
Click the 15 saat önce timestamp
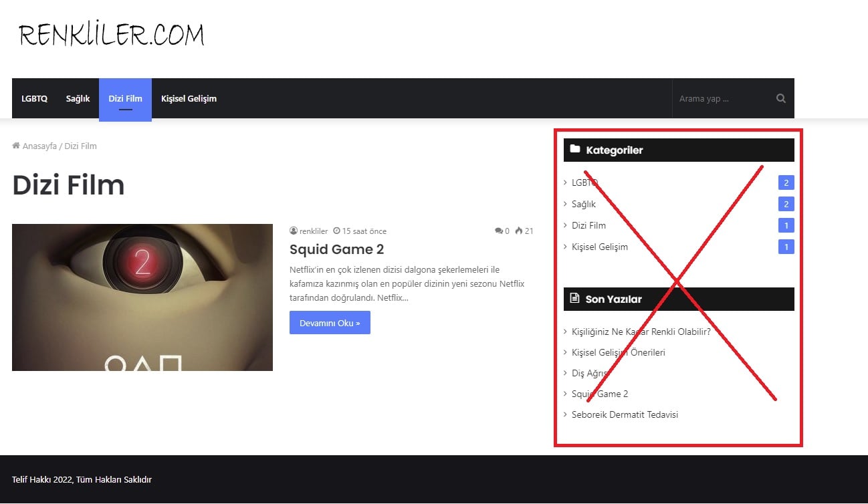click(x=364, y=231)
